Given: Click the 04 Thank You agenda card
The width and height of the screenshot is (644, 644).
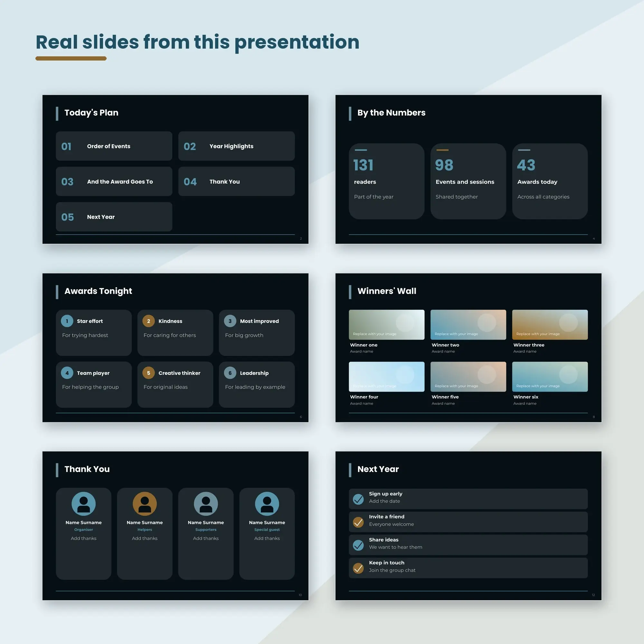Looking at the screenshot, I should click(x=237, y=181).
